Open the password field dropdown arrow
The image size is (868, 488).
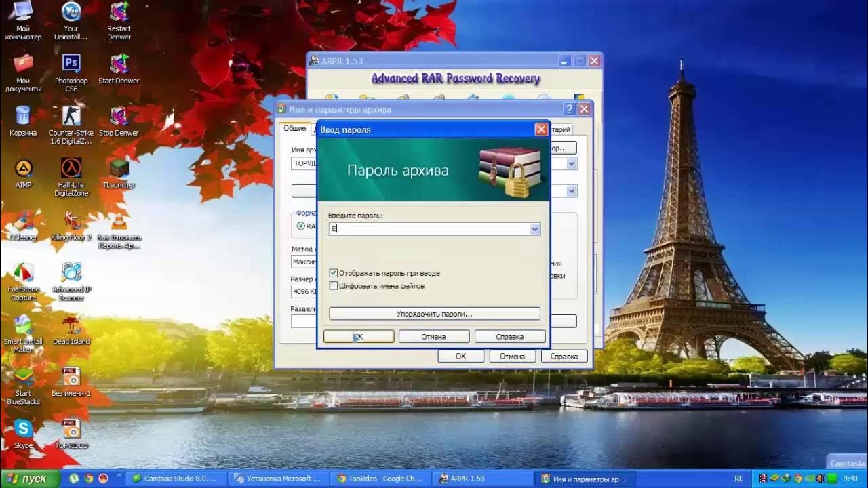click(x=535, y=229)
